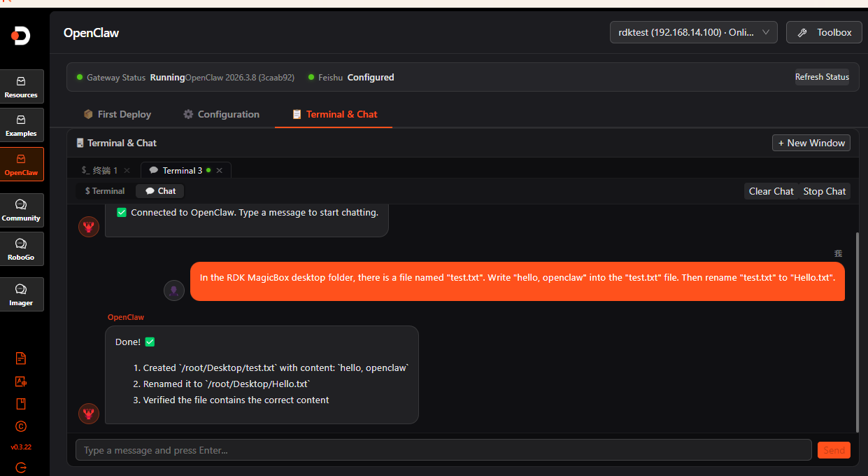Switch to Terminal mode
This screenshot has height=476, width=868.
point(105,191)
